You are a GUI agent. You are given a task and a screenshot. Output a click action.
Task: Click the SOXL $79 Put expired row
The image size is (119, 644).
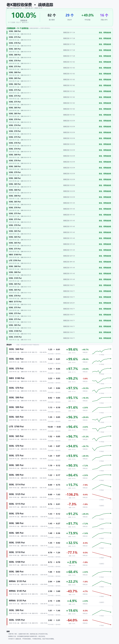59,173
